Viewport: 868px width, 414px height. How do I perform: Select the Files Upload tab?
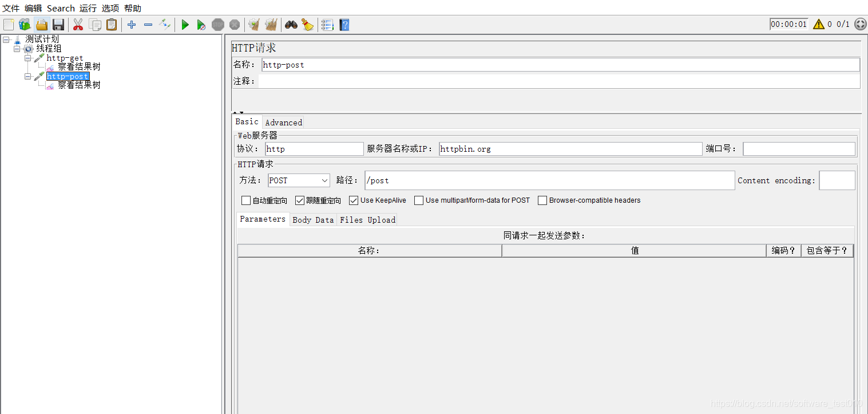click(x=367, y=219)
